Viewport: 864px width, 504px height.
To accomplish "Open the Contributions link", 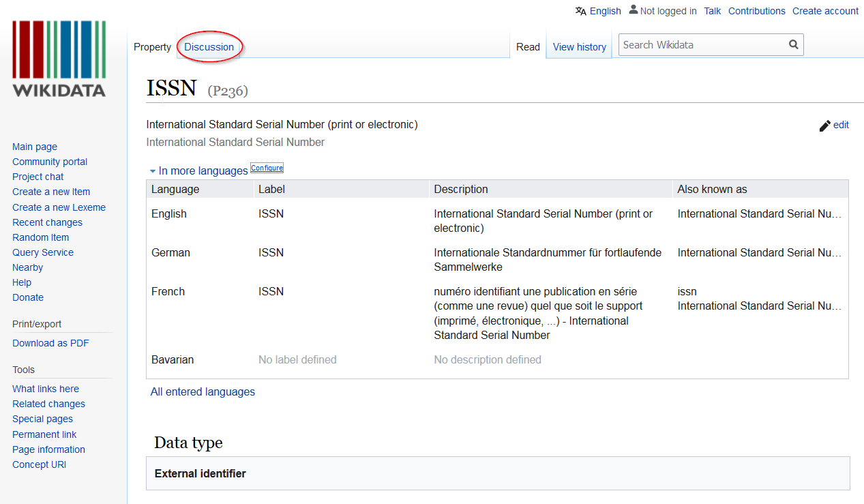I will (x=757, y=11).
